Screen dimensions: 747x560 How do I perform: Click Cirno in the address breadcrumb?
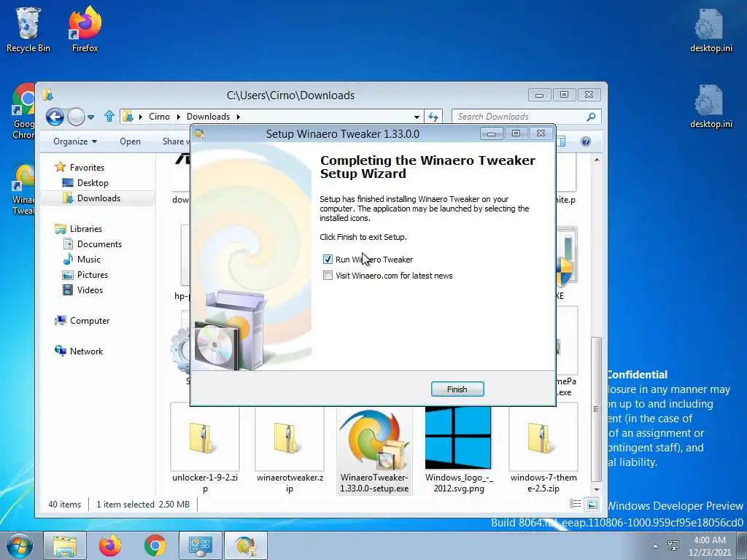tap(159, 117)
